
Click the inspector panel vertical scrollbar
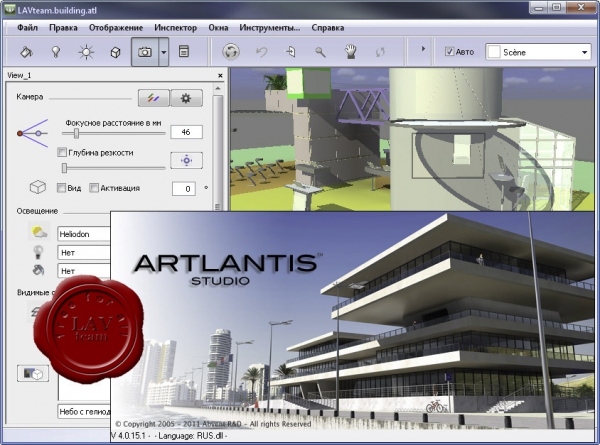tap(217, 149)
